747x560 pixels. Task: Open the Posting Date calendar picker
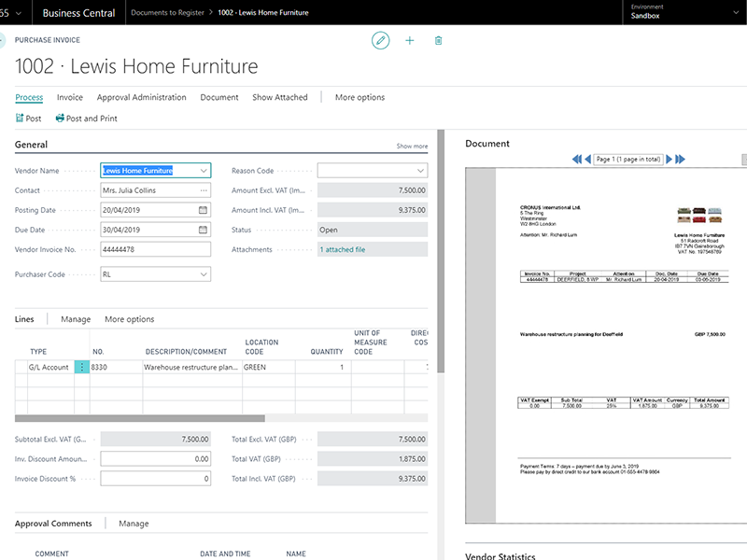point(203,210)
